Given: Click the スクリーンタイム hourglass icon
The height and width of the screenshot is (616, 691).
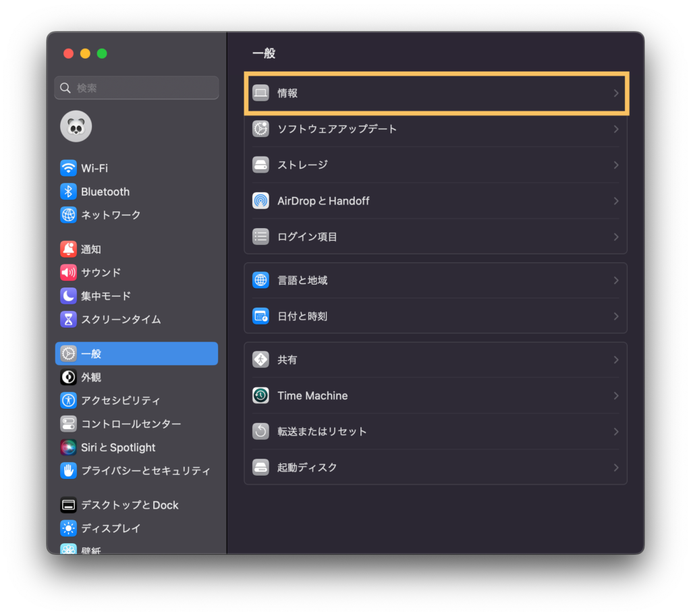Looking at the screenshot, I should click(68, 319).
